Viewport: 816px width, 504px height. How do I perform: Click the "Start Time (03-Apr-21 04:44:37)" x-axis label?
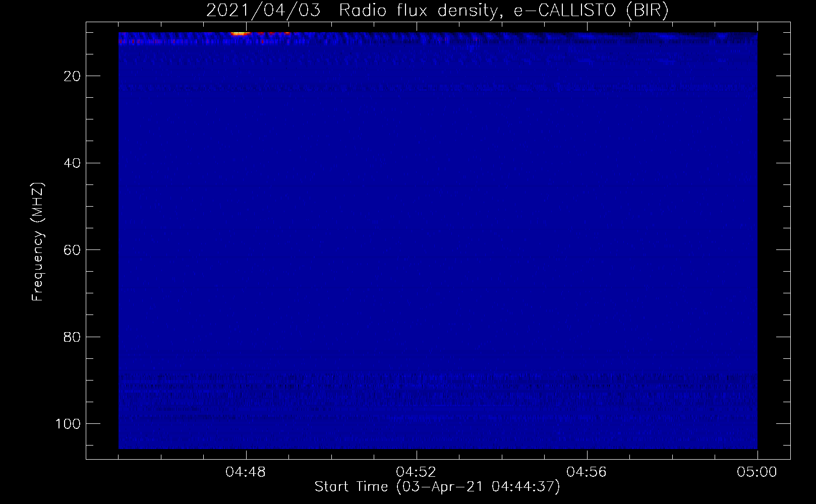click(x=437, y=487)
